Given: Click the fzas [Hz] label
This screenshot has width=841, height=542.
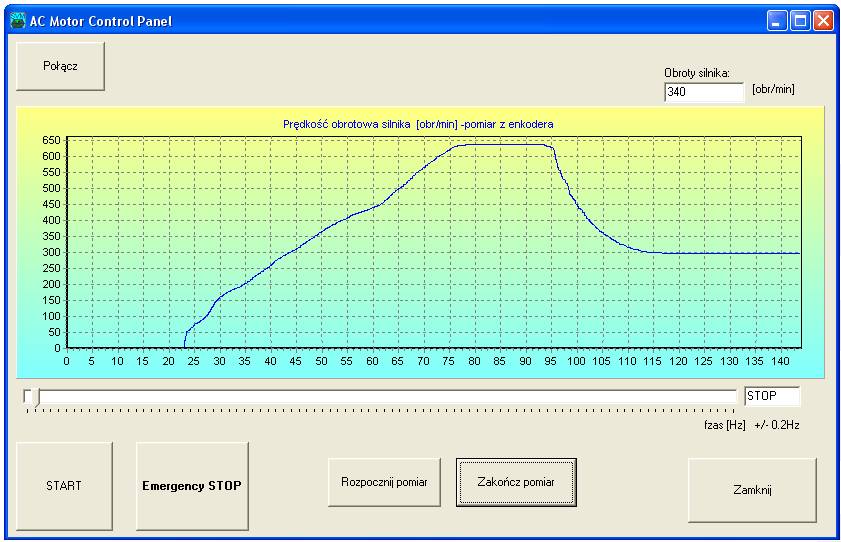Looking at the screenshot, I should tap(725, 425).
